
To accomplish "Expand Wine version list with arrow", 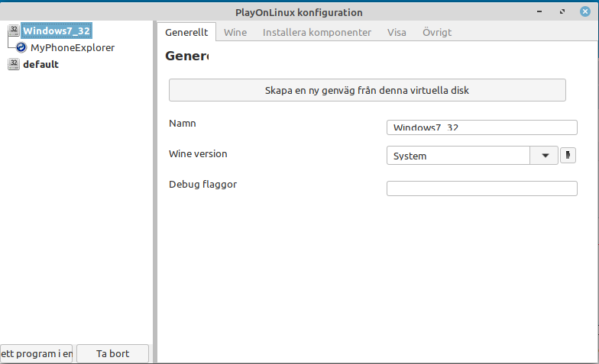I will (x=546, y=156).
